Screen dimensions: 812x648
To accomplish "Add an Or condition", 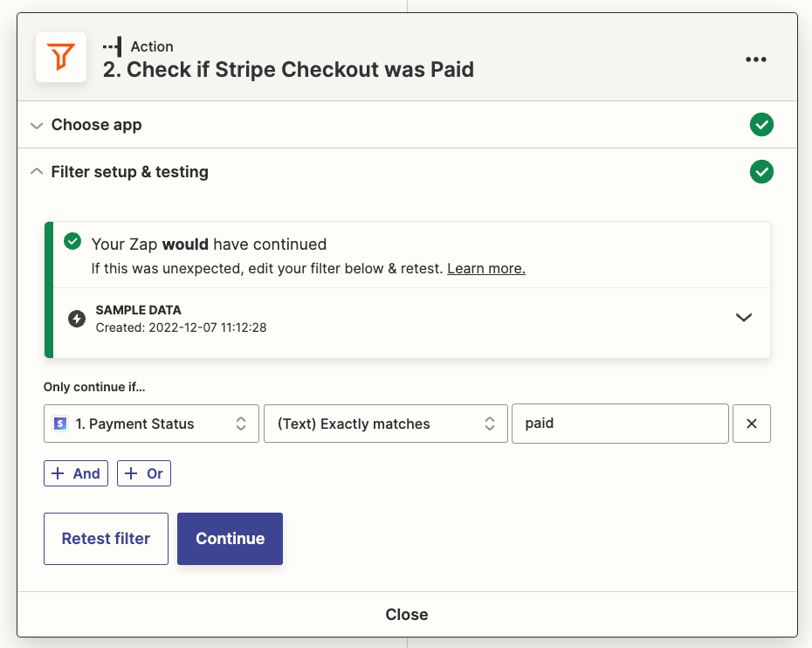I will point(144,473).
